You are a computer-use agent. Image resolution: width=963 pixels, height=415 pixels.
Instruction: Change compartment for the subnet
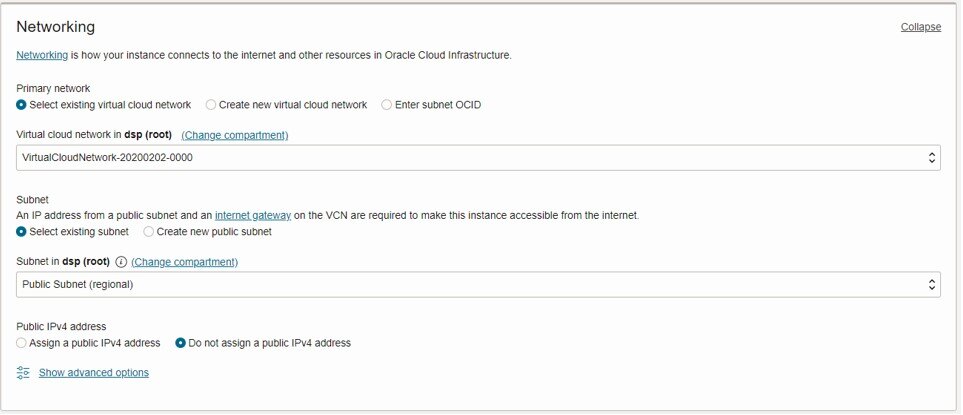(184, 262)
